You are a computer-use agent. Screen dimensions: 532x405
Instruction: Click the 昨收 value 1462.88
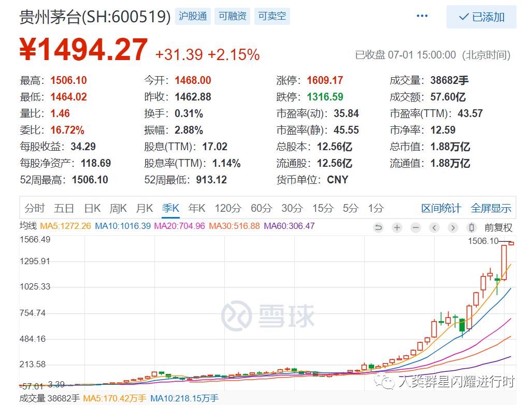(193, 97)
